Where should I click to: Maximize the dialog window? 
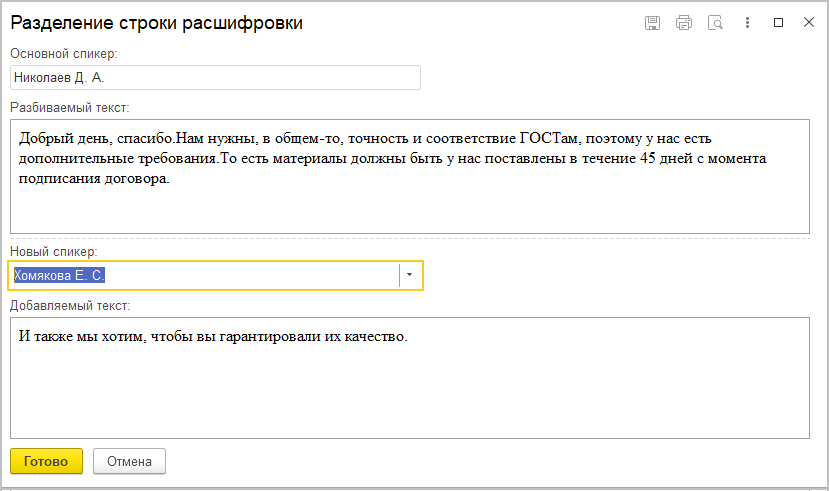pos(779,22)
